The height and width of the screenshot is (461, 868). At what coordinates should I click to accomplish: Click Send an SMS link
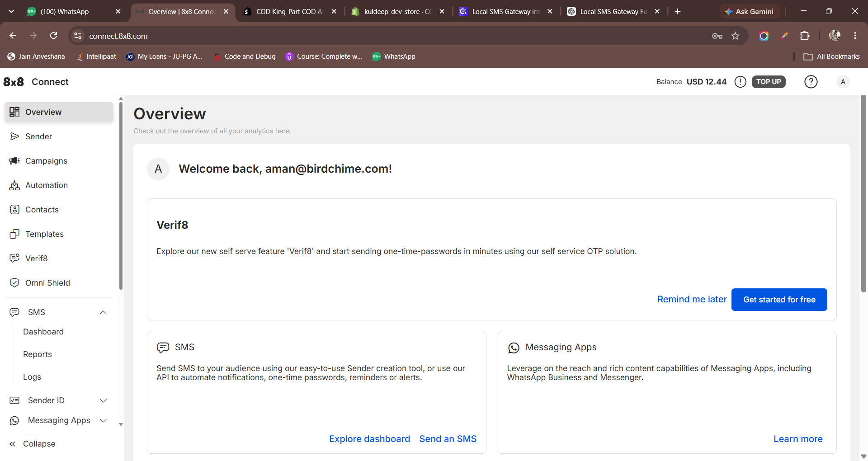click(x=448, y=439)
